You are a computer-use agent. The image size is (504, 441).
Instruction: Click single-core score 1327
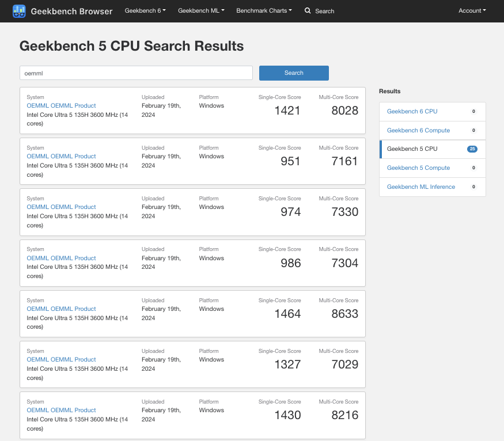(287, 364)
